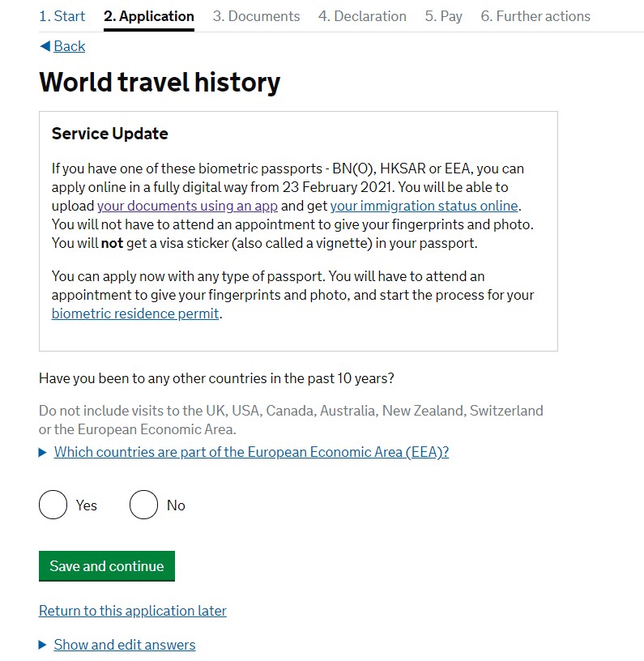Open the 1. Start step
The image size is (644, 661).
pyautogui.click(x=62, y=16)
